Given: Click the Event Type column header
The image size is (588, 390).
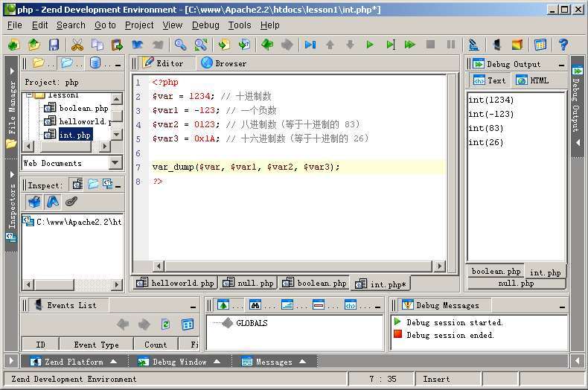Looking at the screenshot, I should click(x=96, y=345).
